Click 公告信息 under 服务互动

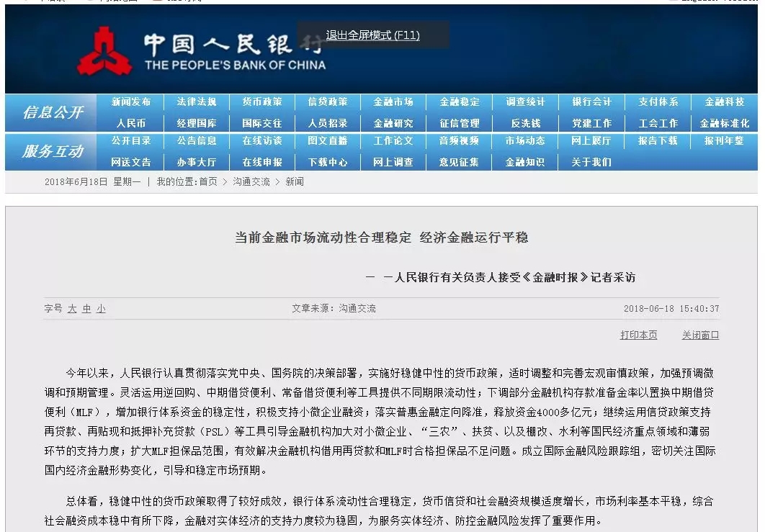click(197, 141)
